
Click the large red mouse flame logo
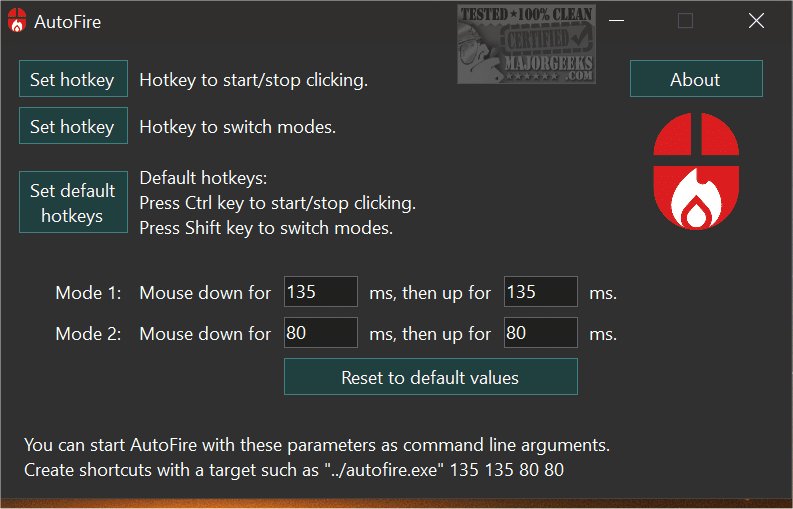pyautogui.click(x=696, y=170)
